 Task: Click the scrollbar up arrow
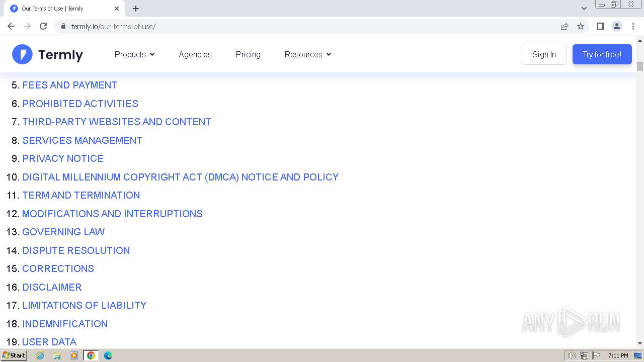[640, 40]
